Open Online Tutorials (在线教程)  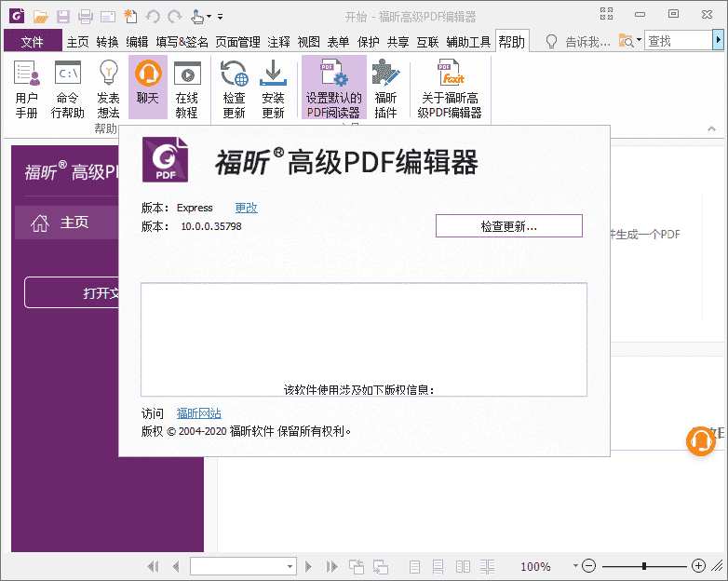coord(187,88)
